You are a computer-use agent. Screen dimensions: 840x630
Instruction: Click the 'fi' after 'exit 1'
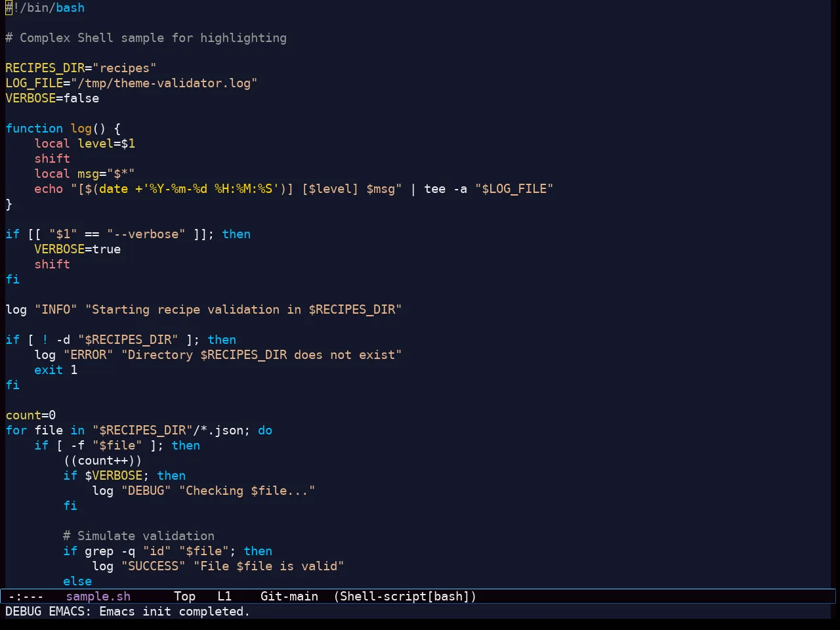tap(12, 385)
